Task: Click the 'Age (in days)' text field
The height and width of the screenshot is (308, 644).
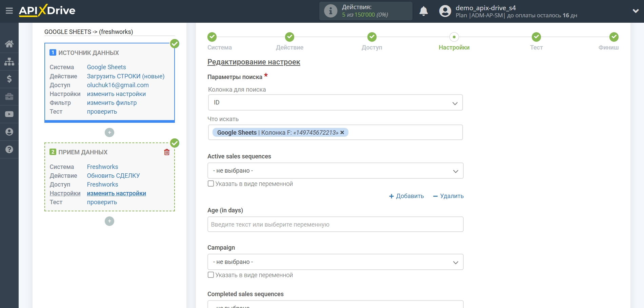Action: point(335,225)
